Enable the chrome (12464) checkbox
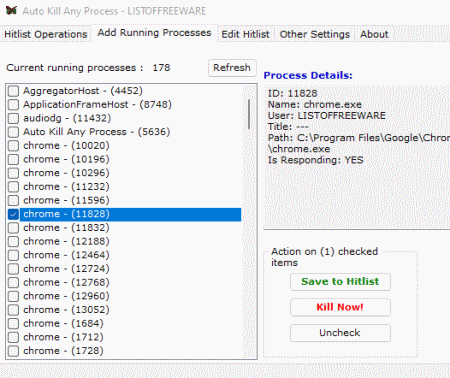 click(x=13, y=255)
